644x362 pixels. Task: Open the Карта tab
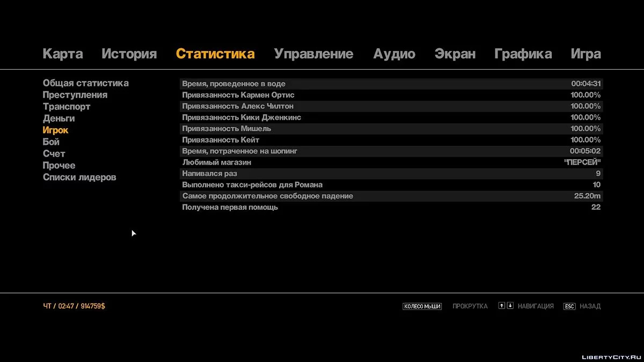63,54
